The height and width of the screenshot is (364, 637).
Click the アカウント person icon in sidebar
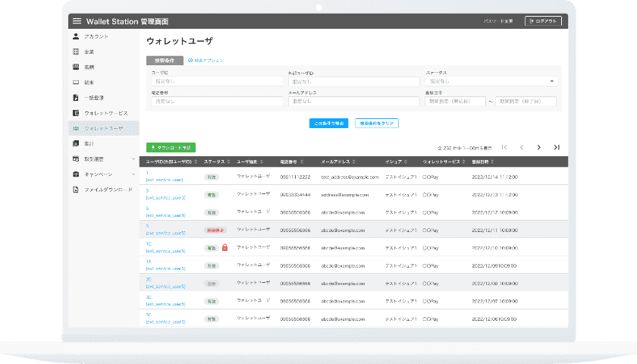pos(76,36)
